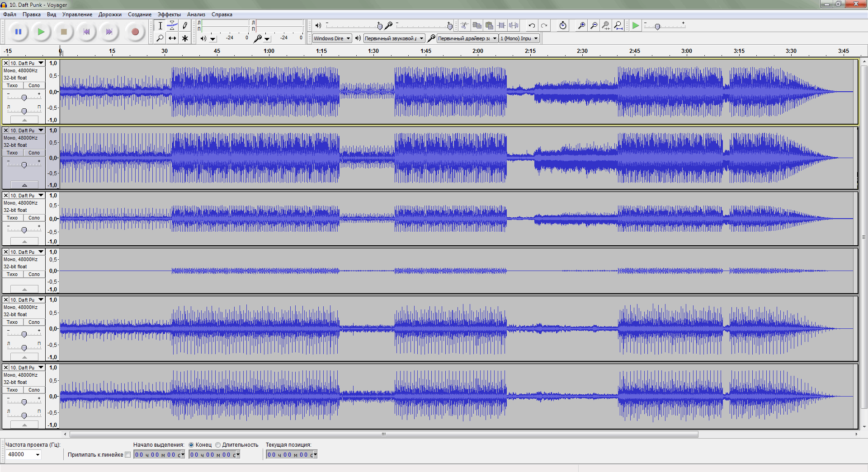Click the Trim audio toolbar icon
This screenshot has height=472, width=868.
pos(501,26)
